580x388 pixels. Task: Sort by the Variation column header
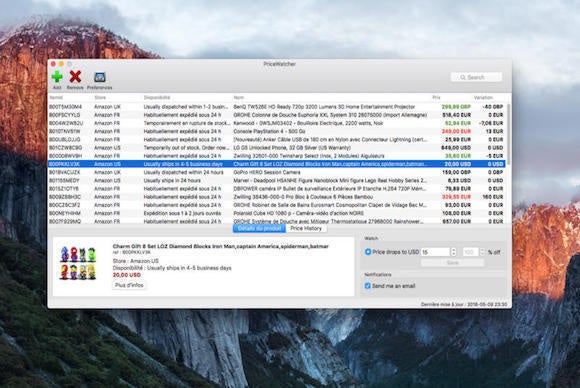(x=483, y=97)
